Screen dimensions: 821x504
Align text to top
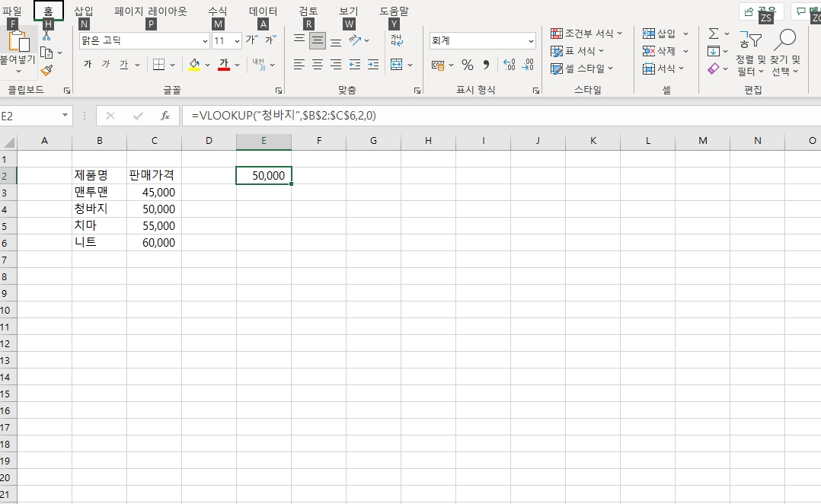pyautogui.click(x=299, y=40)
